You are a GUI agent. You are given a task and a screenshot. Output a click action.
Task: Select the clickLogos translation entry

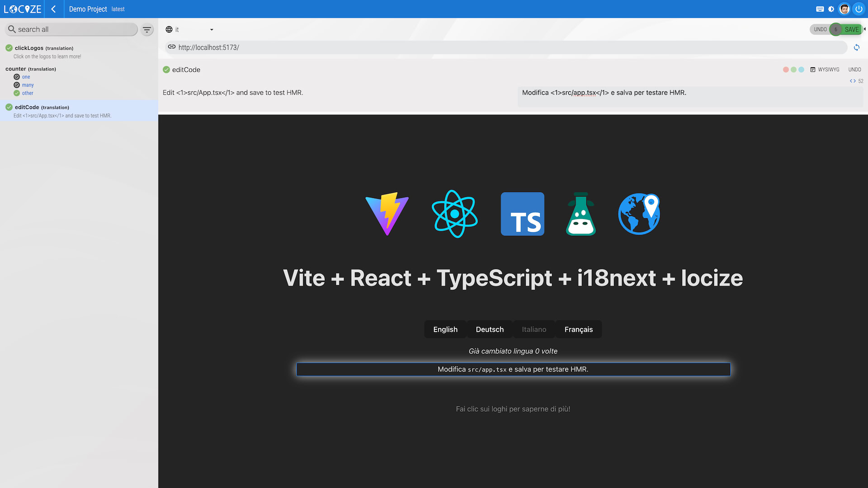tap(44, 48)
